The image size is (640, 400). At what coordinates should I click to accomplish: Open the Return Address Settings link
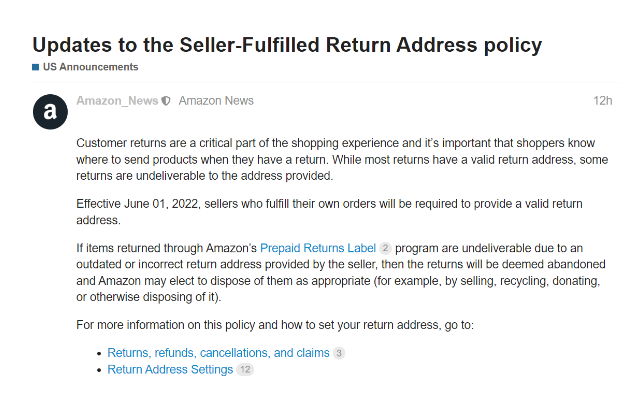pyautogui.click(x=170, y=369)
